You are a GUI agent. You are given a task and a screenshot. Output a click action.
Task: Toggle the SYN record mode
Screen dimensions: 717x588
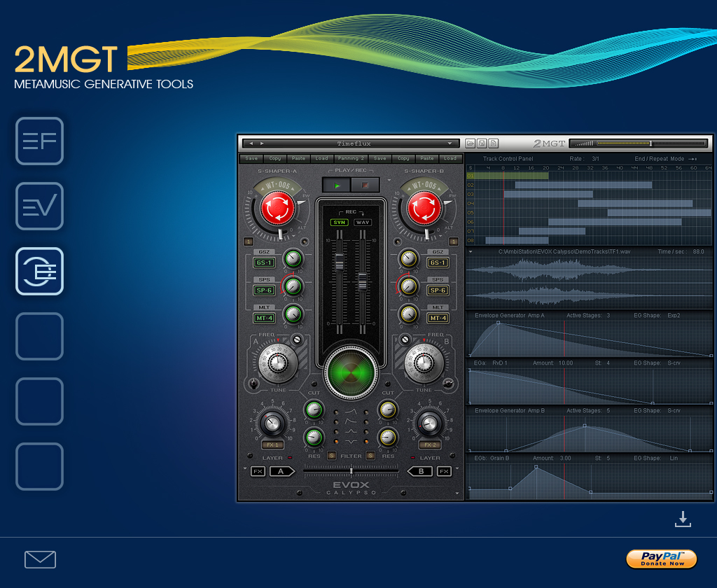tap(340, 223)
